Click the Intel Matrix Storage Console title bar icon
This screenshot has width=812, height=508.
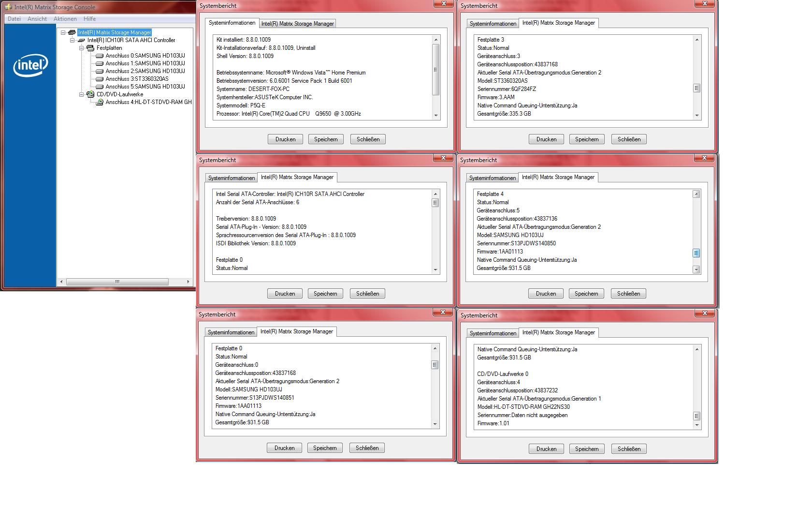click(8, 7)
